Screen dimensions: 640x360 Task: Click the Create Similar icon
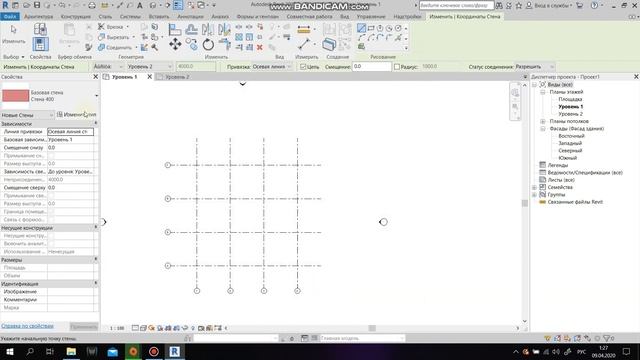coord(329,44)
